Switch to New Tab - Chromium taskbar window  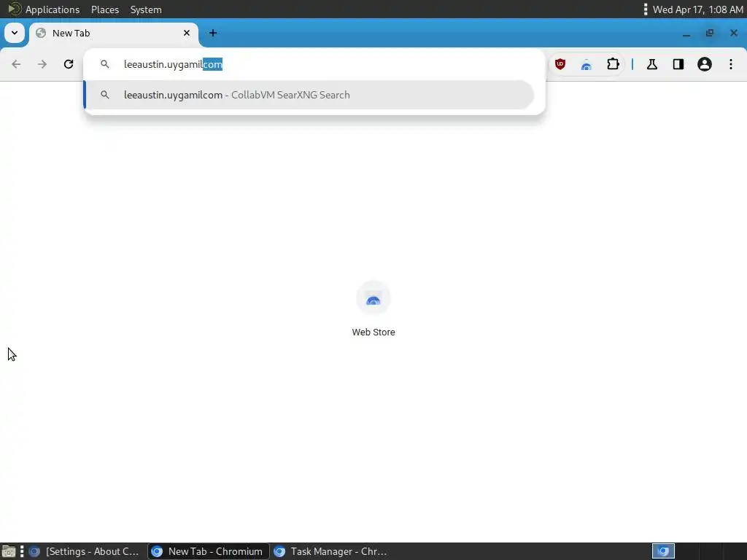coord(208,551)
